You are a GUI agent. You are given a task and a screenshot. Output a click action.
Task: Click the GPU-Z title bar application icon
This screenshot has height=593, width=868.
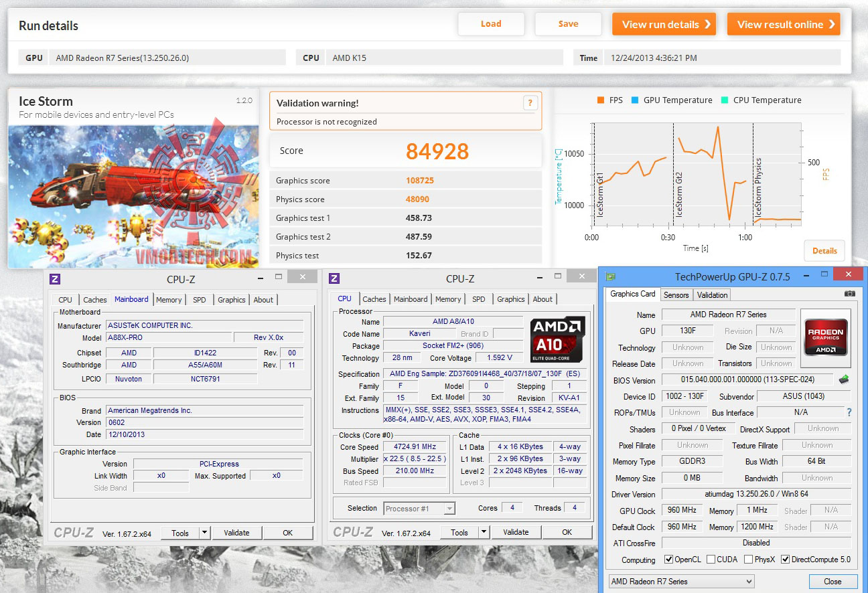coord(610,276)
